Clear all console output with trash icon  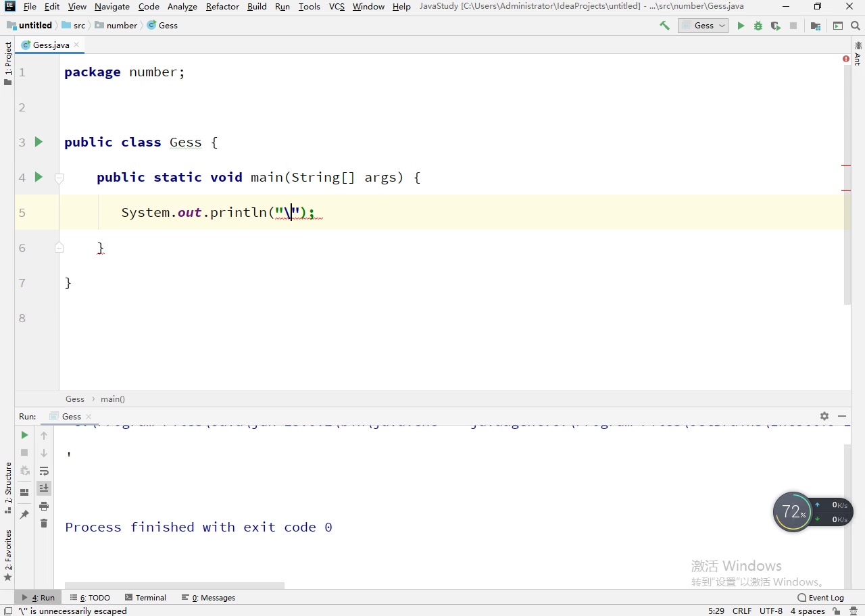44,523
